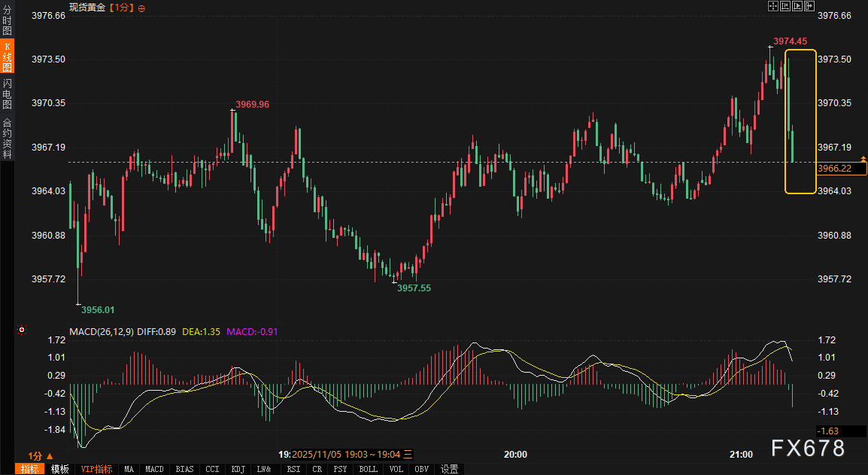Select the K线图 side tab

[7, 57]
